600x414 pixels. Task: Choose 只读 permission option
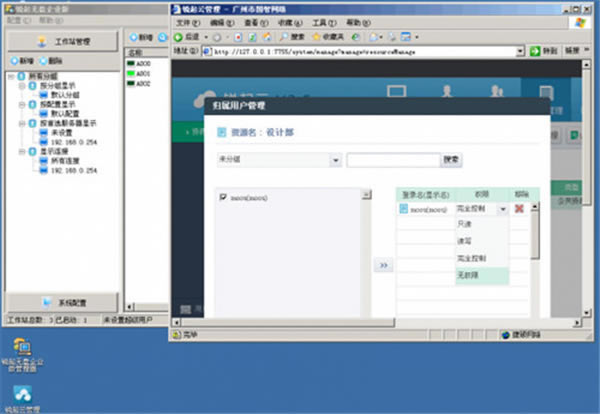click(482, 224)
